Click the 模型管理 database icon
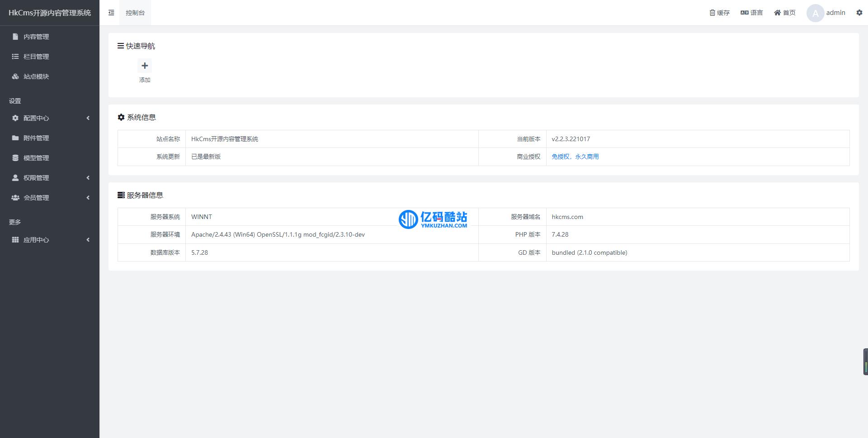Viewport: 868px width, 438px height. click(15, 158)
